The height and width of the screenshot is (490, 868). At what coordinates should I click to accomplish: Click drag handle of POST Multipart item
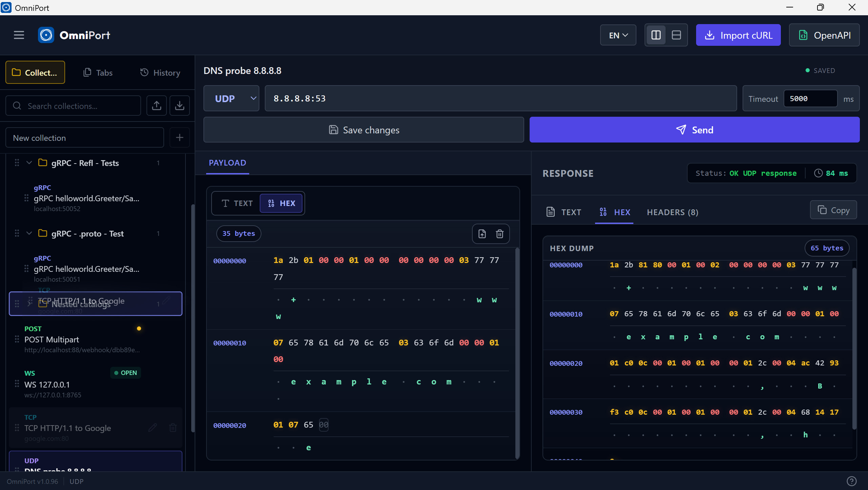click(17, 339)
